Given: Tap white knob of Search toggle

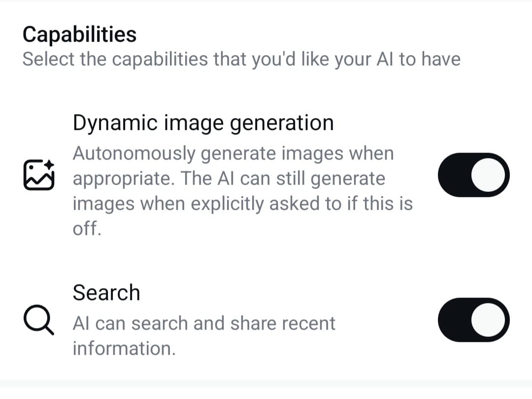Looking at the screenshot, I should pos(488,320).
